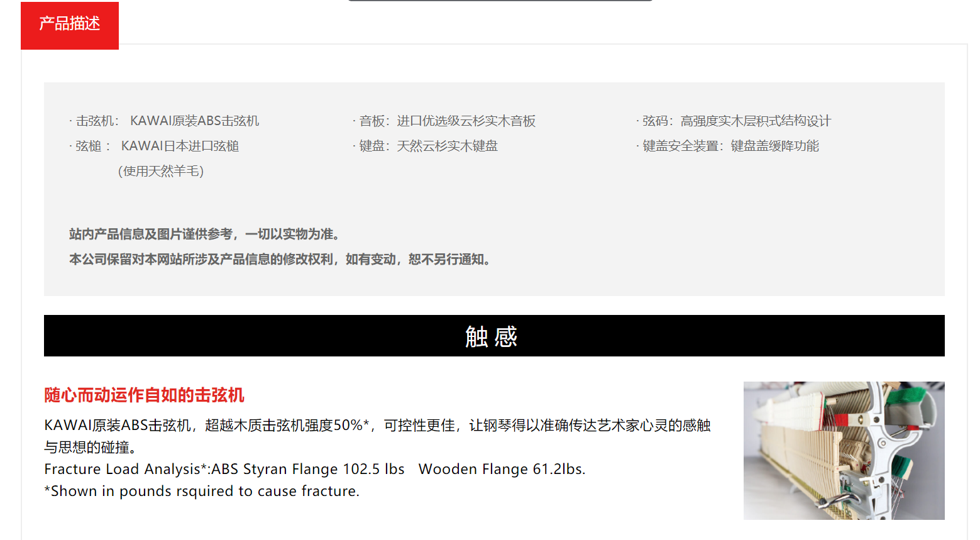Click the (使用天然羊毛) note text

point(161,171)
